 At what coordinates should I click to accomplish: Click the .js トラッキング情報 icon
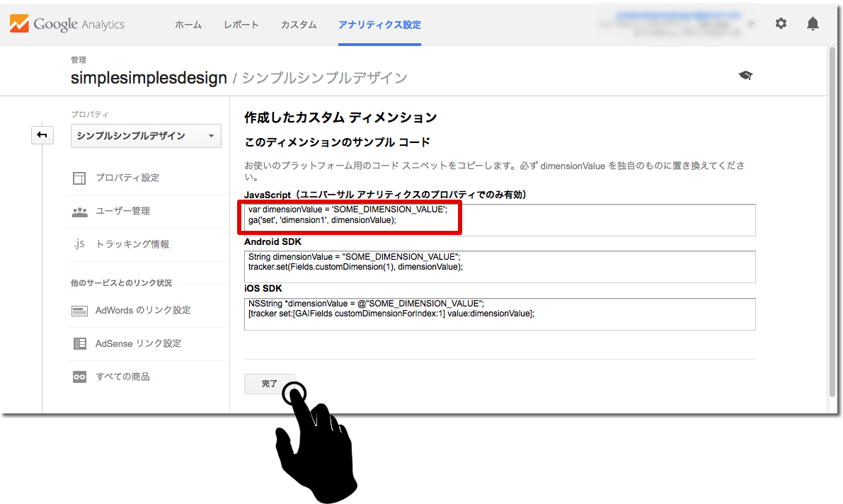pyautogui.click(x=79, y=244)
